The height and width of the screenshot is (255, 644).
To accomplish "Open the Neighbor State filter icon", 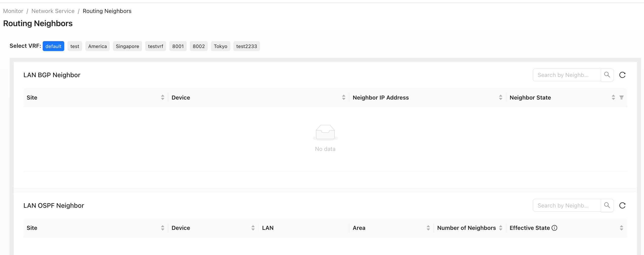I will coord(621,98).
